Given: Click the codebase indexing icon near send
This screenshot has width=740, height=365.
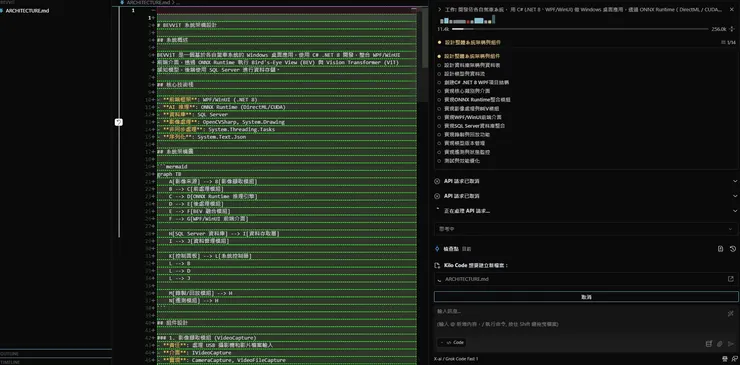Looking at the screenshot, I should pyautogui.click(x=708, y=344).
